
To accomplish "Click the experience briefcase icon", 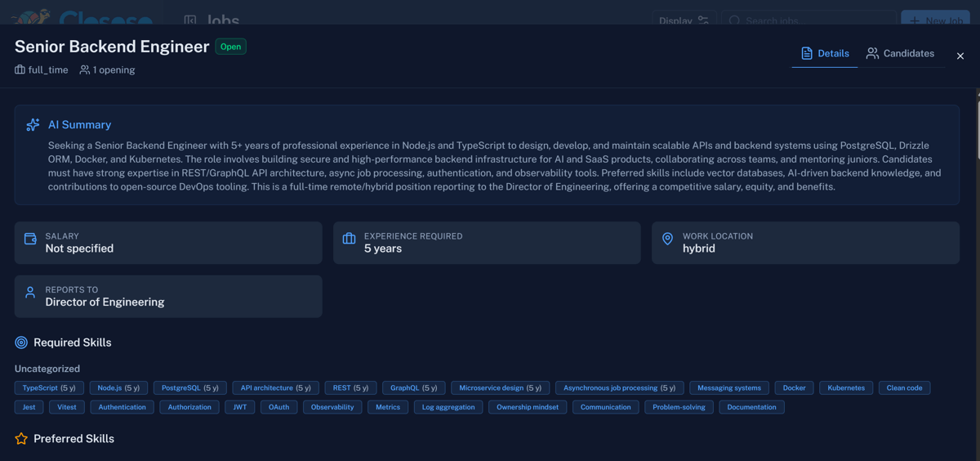I will 349,239.
